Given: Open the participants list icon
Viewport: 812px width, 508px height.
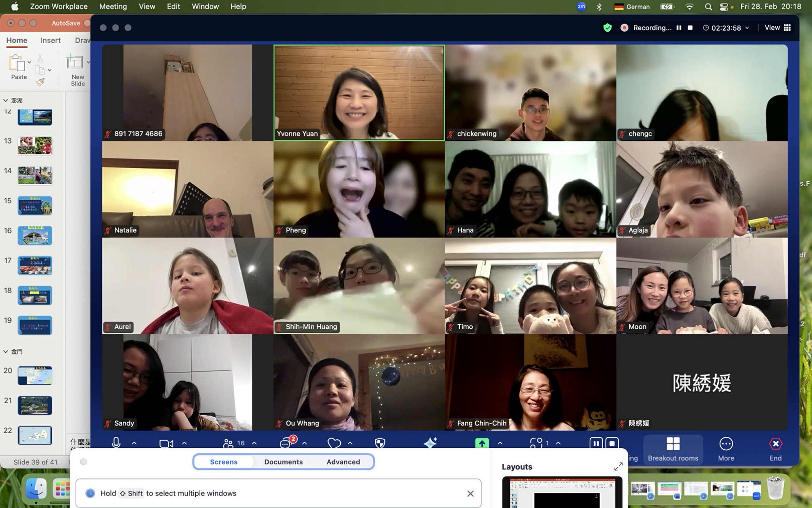Looking at the screenshot, I should tap(228, 443).
